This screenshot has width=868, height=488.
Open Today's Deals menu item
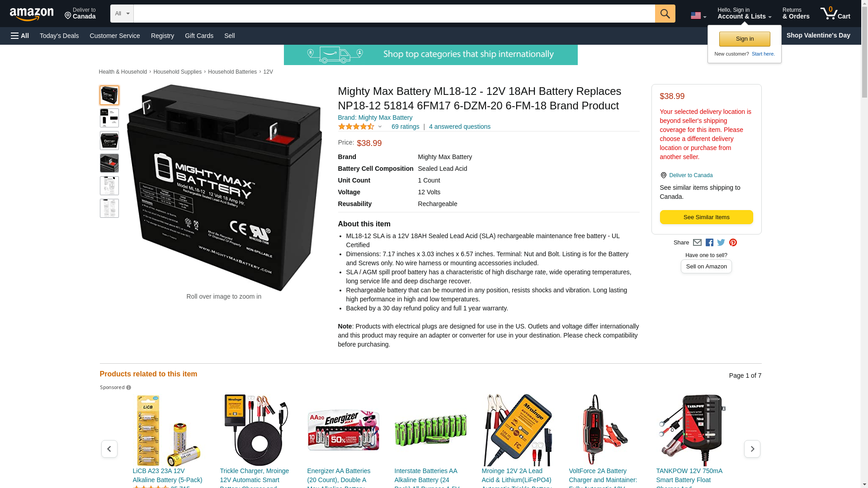[x=59, y=36]
